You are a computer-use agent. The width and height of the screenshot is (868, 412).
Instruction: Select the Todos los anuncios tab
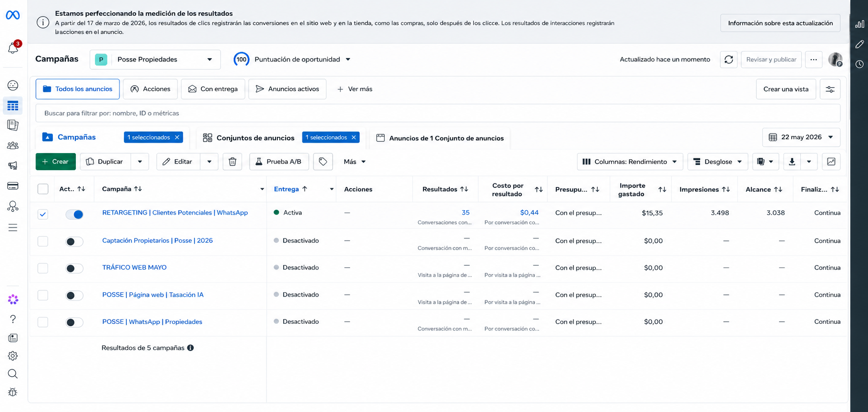(78, 89)
